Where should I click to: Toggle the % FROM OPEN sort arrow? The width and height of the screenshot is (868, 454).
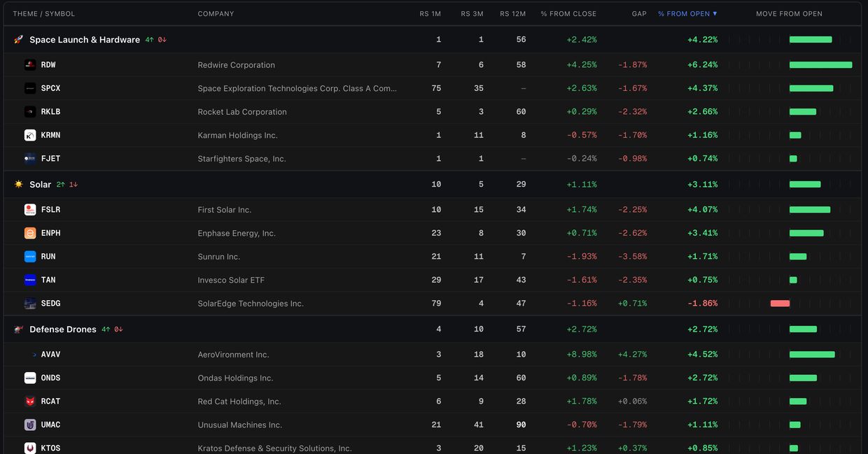coord(715,14)
